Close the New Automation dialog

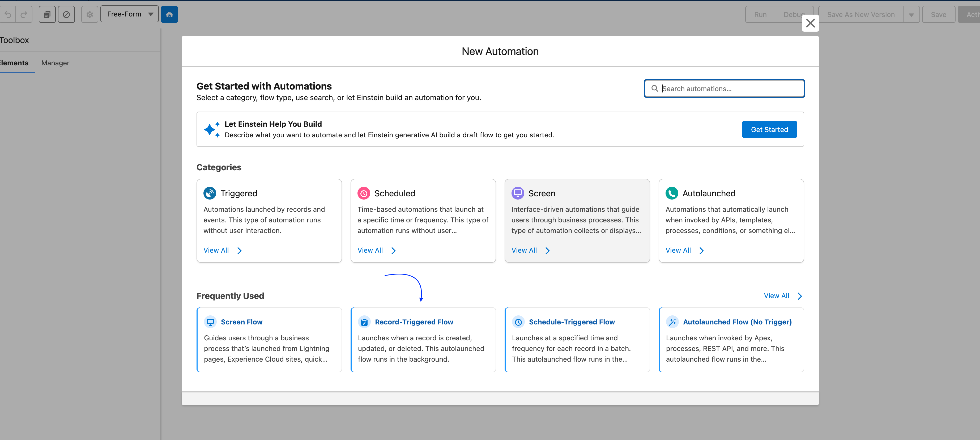810,23
